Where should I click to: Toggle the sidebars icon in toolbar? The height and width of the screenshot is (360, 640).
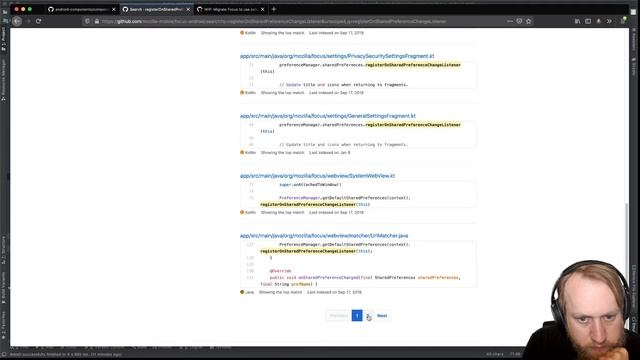(x=588, y=21)
